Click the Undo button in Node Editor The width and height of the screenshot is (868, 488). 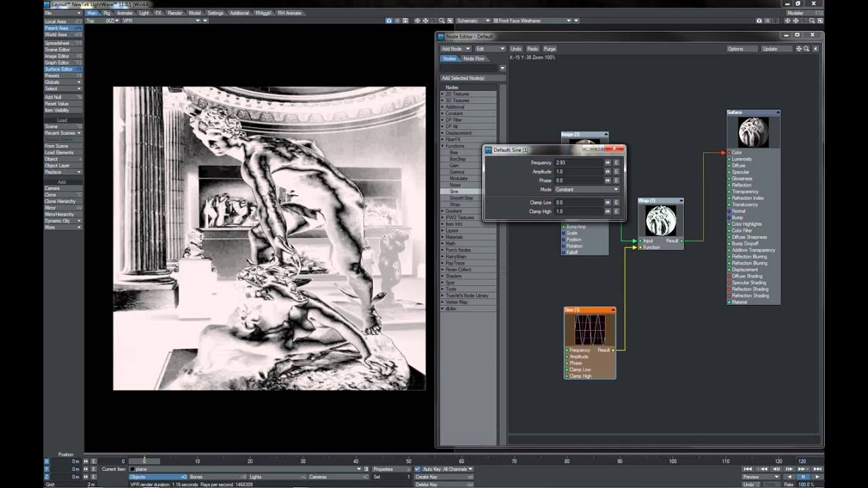(516, 49)
